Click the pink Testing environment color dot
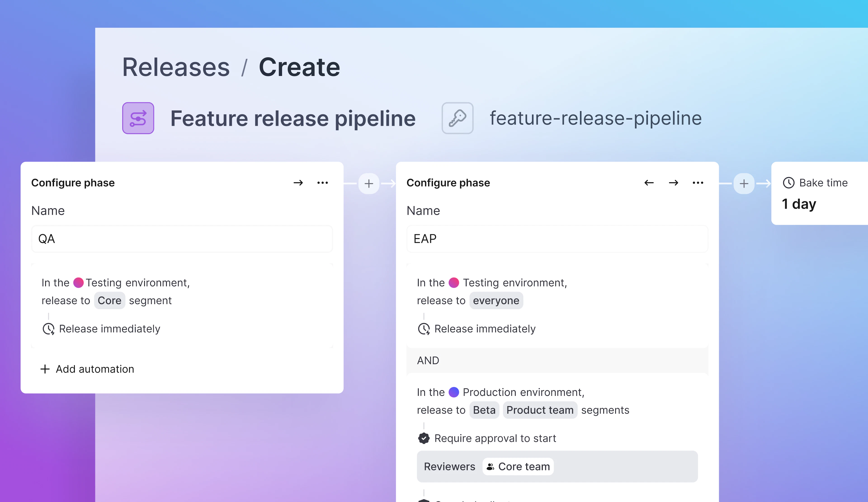This screenshot has width=868, height=502. click(x=78, y=282)
